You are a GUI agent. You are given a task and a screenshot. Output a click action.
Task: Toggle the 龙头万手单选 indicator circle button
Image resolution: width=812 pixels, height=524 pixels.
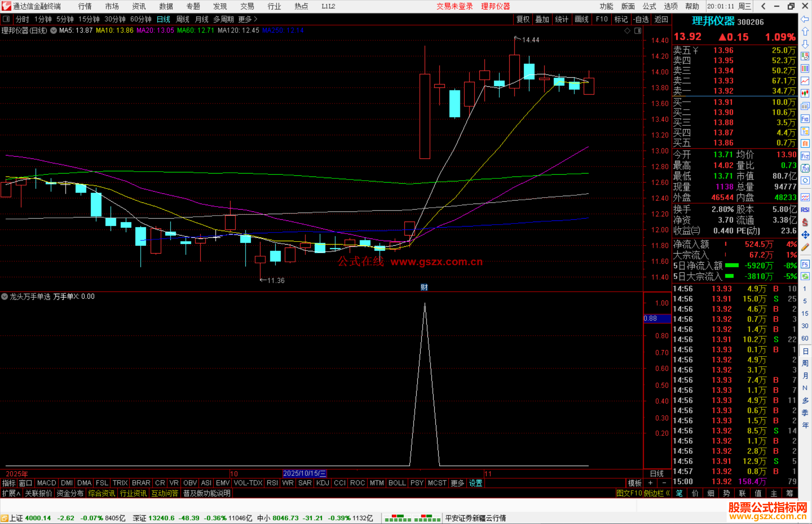(x=5, y=296)
